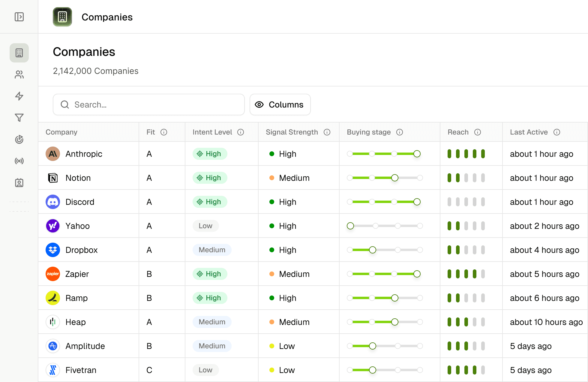Open the People sidebar icon

point(19,74)
